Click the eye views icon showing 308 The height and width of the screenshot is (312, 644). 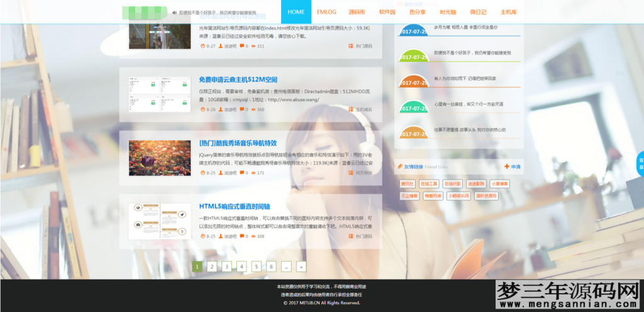253,236
